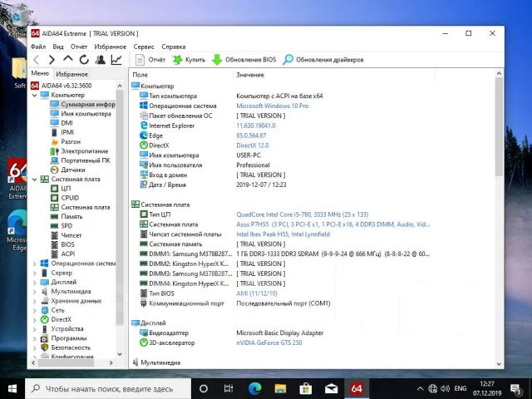The image size is (532, 399).
Task: Click the Forward navigation arrow
Action: [52, 60]
